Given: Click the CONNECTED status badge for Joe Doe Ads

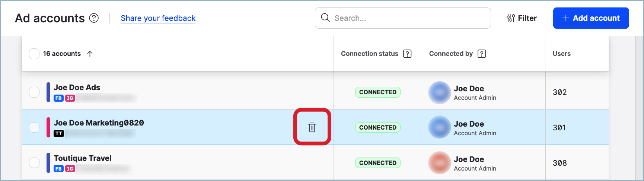Looking at the screenshot, I should [x=377, y=92].
